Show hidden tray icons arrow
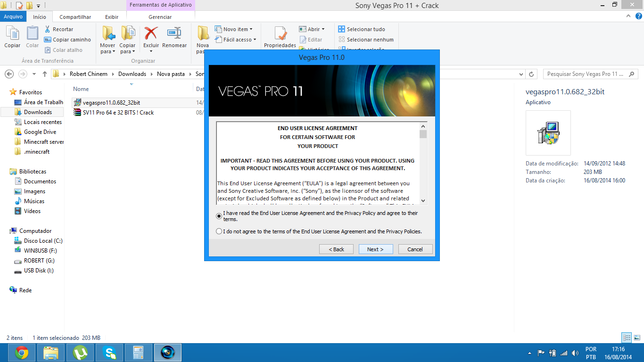644x362 pixels. tap(529, 353)
